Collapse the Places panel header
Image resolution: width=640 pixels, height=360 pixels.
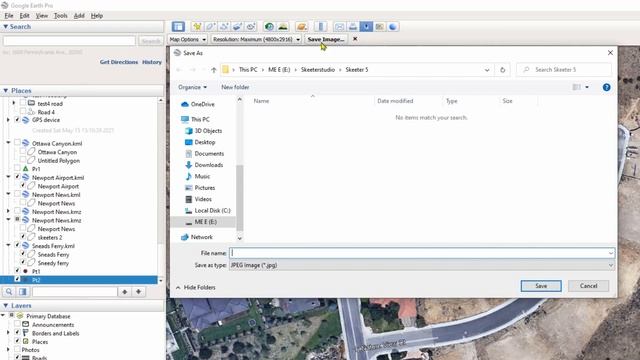click(6, 91)
